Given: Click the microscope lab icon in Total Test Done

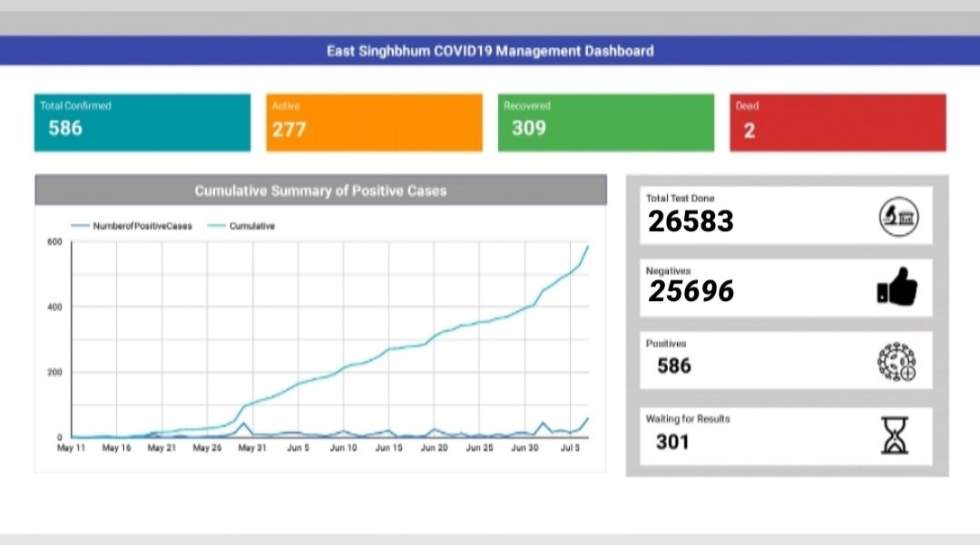Looking at the screenshot, I should click(x=898, y=217).
